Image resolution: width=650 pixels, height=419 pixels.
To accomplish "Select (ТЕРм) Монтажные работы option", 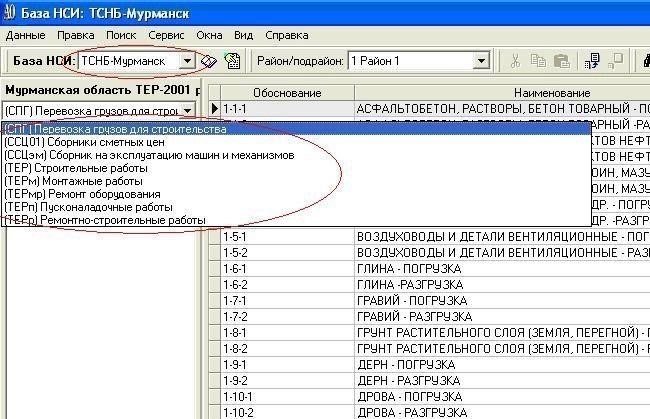I will pyautogui.click(x=297, y=181).
